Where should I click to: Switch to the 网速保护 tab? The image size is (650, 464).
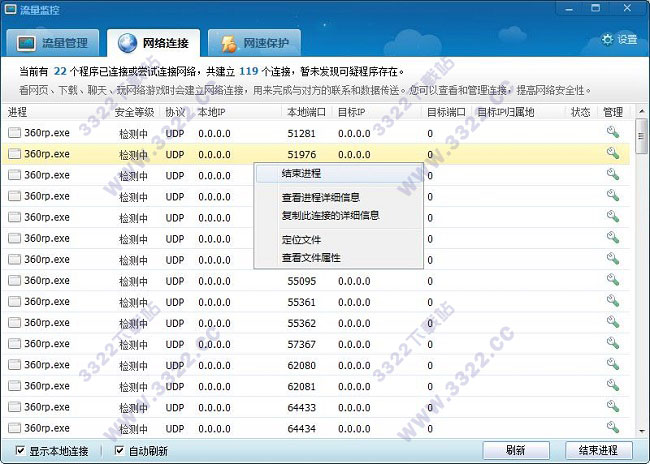click(254, 43)
